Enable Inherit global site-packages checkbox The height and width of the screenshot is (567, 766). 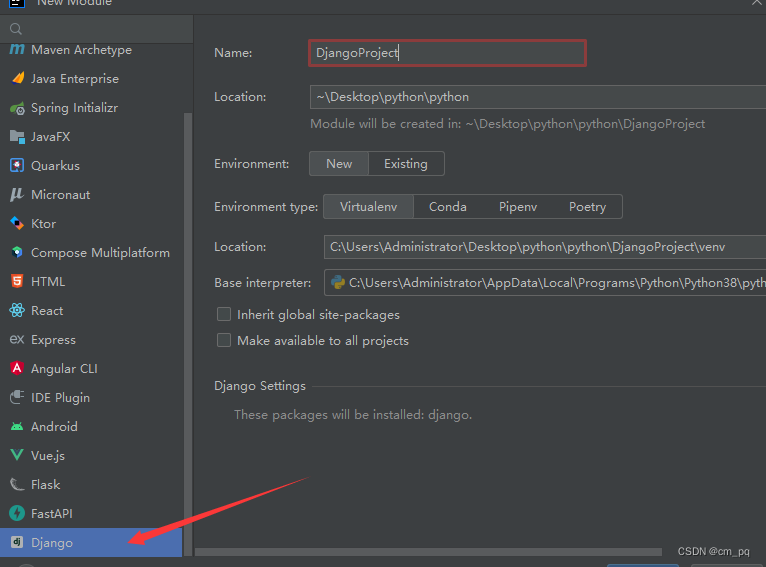pos(224,314)
